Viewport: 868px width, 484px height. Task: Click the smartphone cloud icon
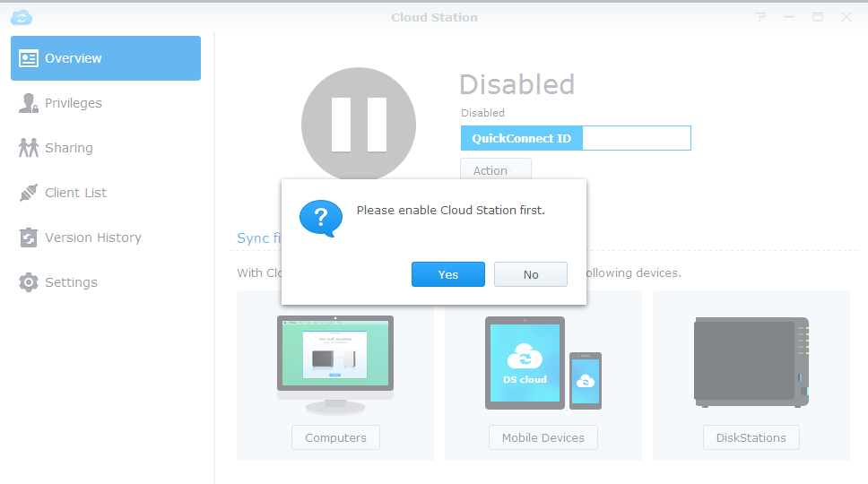[x=586, y=381]
